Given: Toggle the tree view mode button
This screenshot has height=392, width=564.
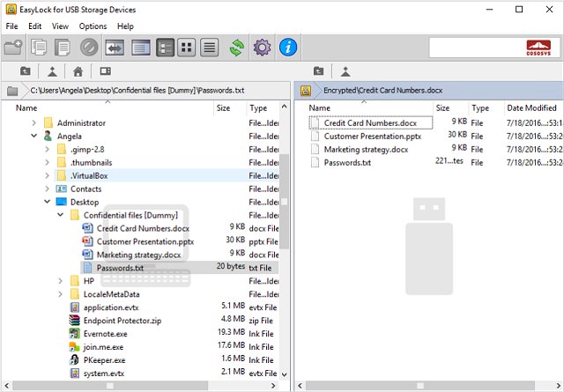Looking at the screenshot, I should tap(165, 48).
